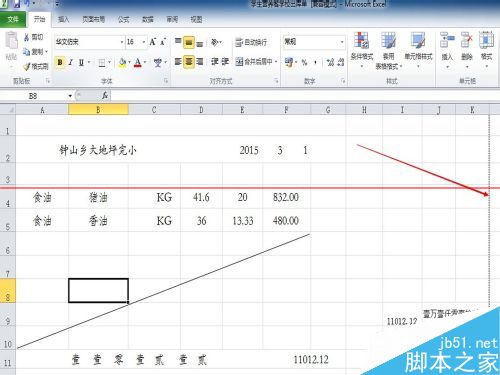Decrease font size with the small A icon
The height and width of the screenshot is (375, 500).
(163, 42)
